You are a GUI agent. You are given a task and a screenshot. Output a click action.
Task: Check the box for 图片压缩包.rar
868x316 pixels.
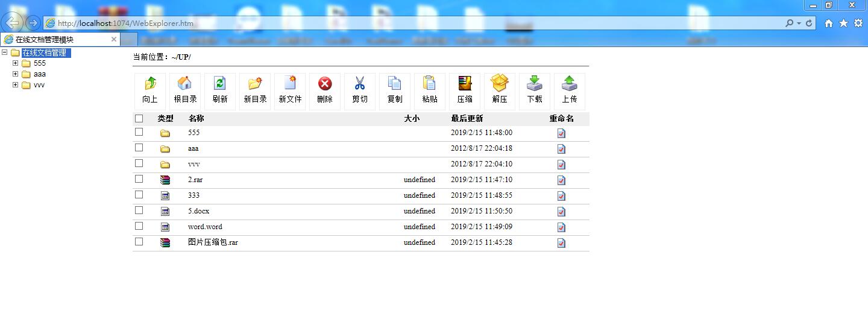[139, 242]
